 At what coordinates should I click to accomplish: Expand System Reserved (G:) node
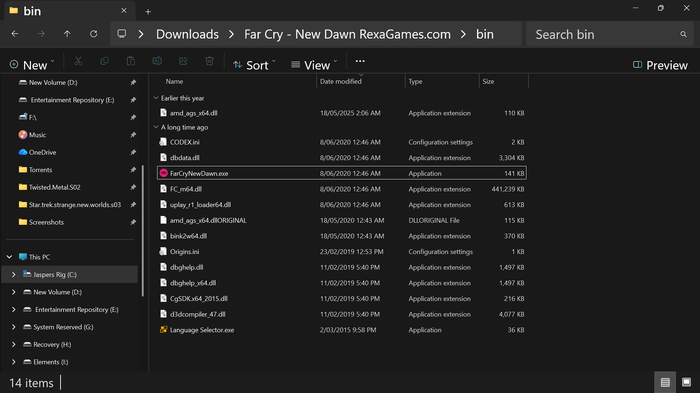pos(13,327)
